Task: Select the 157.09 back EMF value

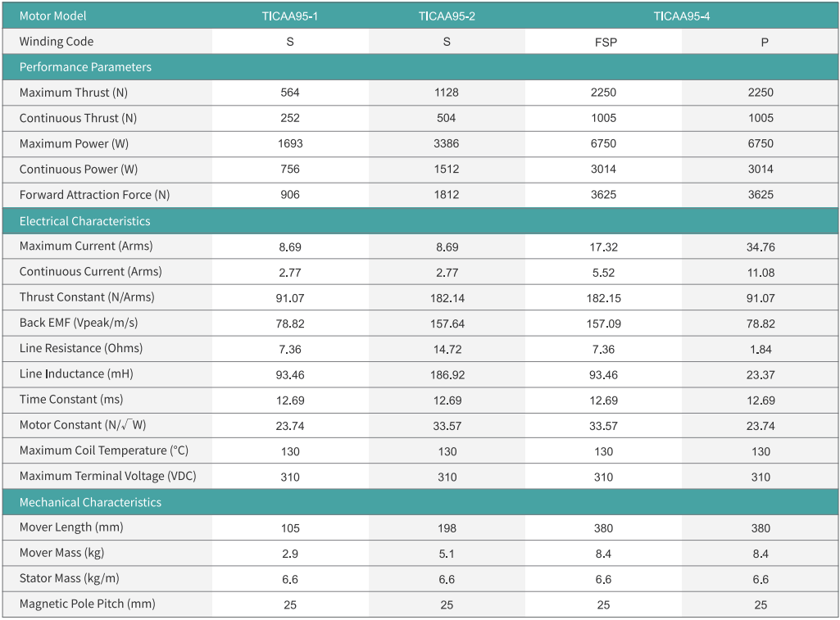Action: pos(603,324)
